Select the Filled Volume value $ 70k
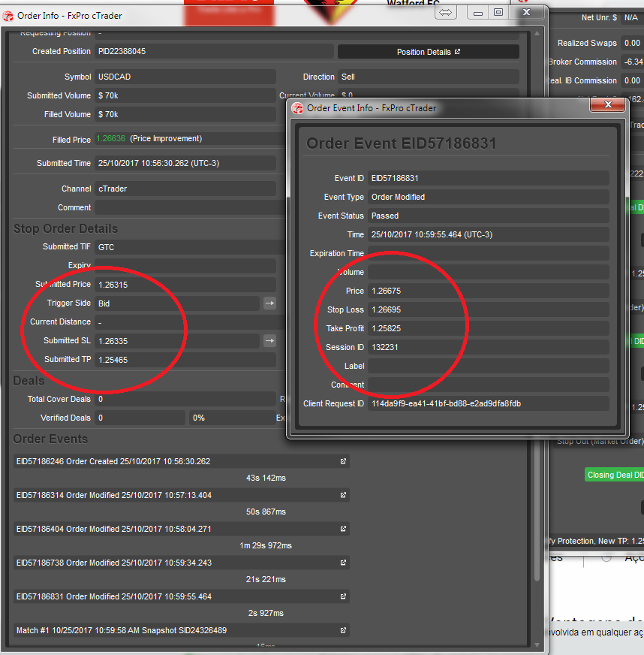The image size is (644, 655). pos(108,114)
